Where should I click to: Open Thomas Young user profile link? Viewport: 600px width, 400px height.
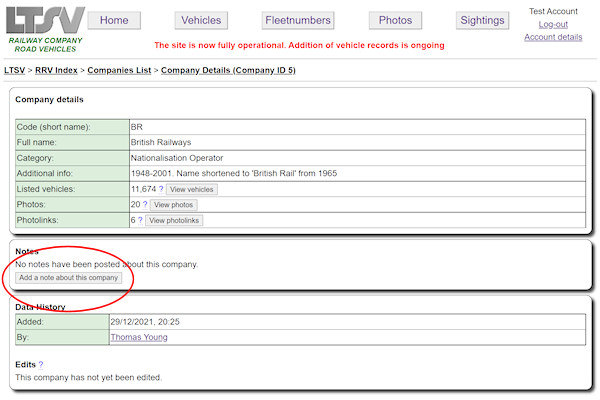(139, 337)
